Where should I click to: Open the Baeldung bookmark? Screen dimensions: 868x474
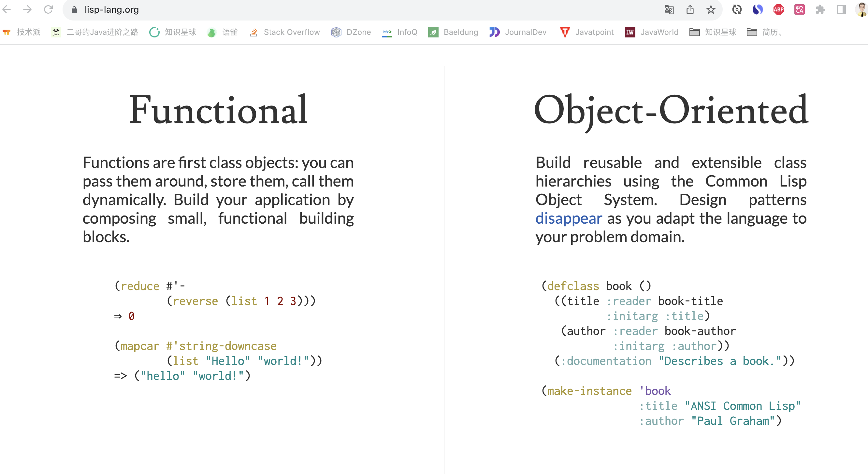click(453, 32)
